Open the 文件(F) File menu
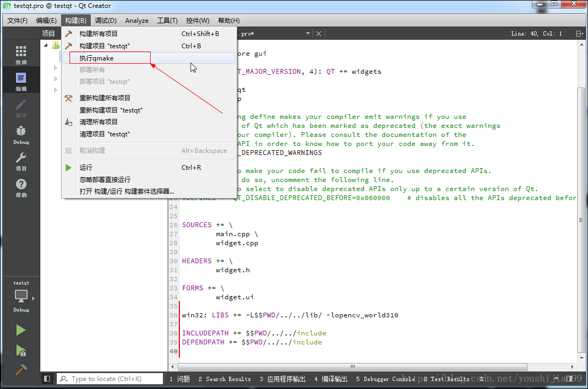 click(x=18, y=21)
